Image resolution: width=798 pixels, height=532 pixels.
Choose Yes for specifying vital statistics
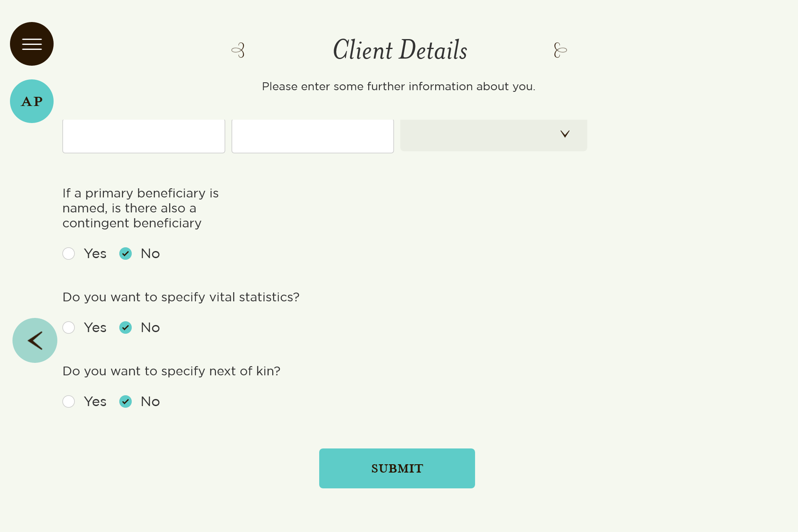pos(69,328)
